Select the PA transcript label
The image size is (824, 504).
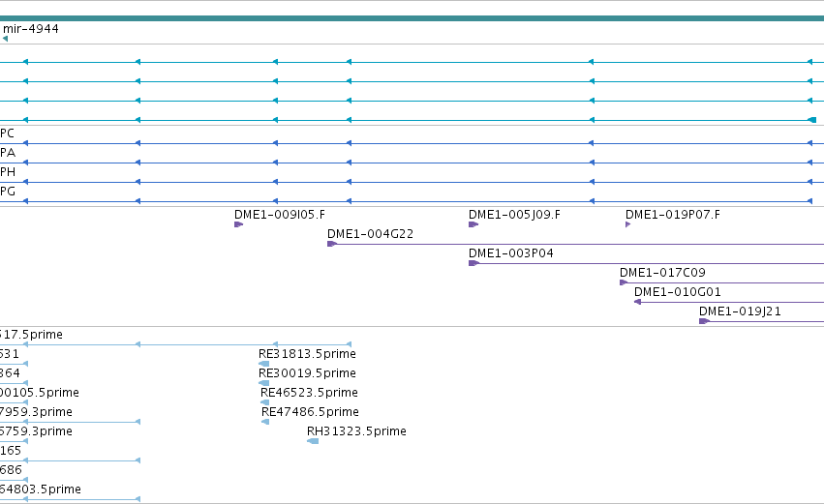click(x=8, y=153)
